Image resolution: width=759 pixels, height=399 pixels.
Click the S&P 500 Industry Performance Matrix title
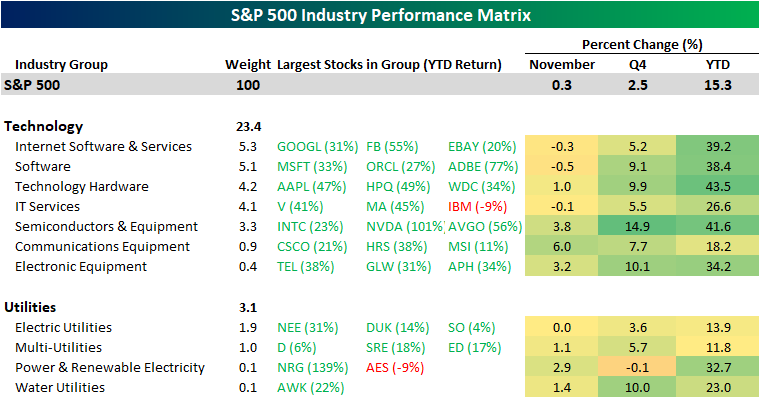[x=380, y=15]
